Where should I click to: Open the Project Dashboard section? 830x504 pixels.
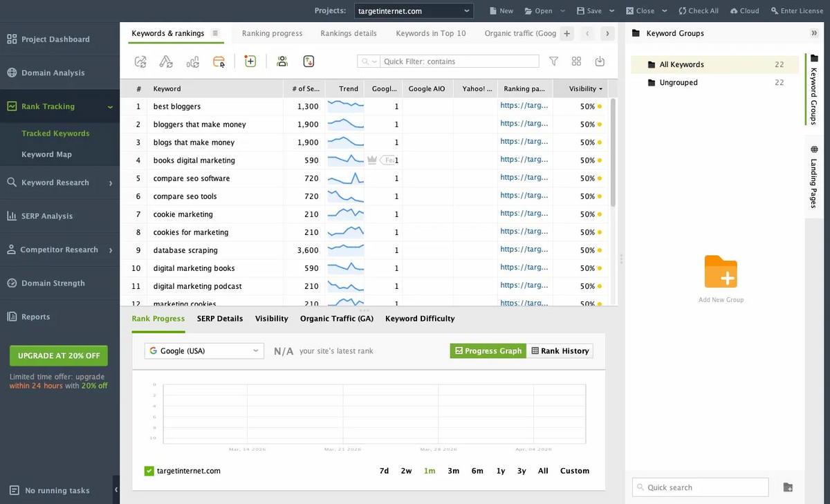[x=48, y=39]
